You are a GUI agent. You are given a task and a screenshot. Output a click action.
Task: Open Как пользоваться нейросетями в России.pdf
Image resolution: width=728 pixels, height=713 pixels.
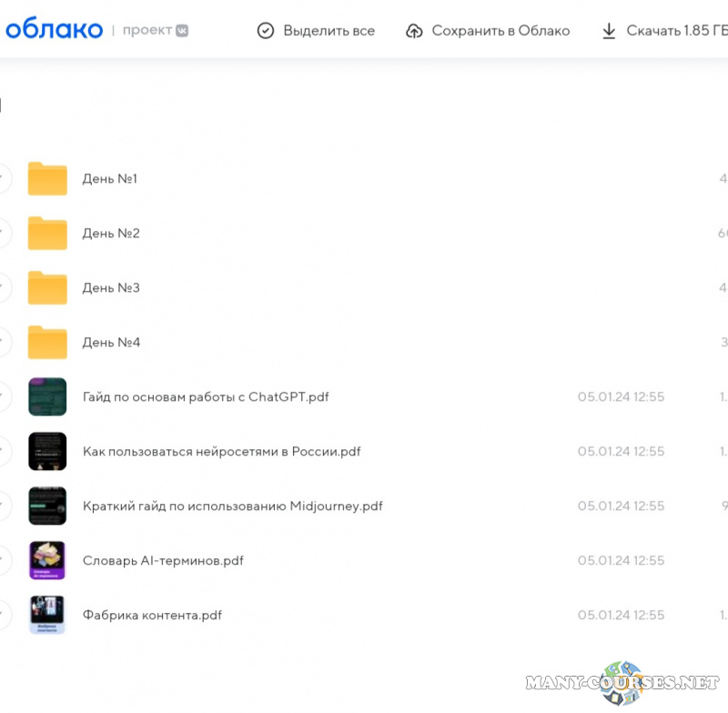point(221,452)
